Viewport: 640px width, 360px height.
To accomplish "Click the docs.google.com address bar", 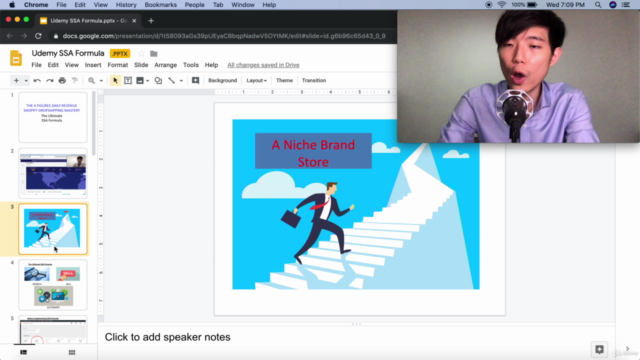I will 224,36.
